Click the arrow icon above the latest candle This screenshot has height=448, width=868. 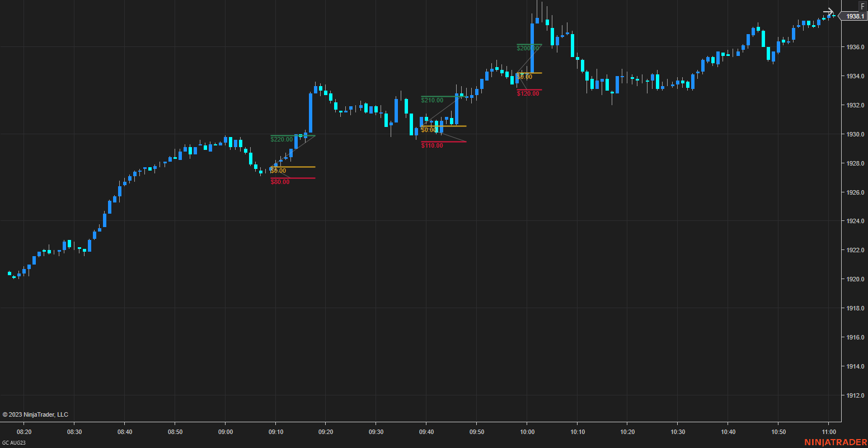829,12
